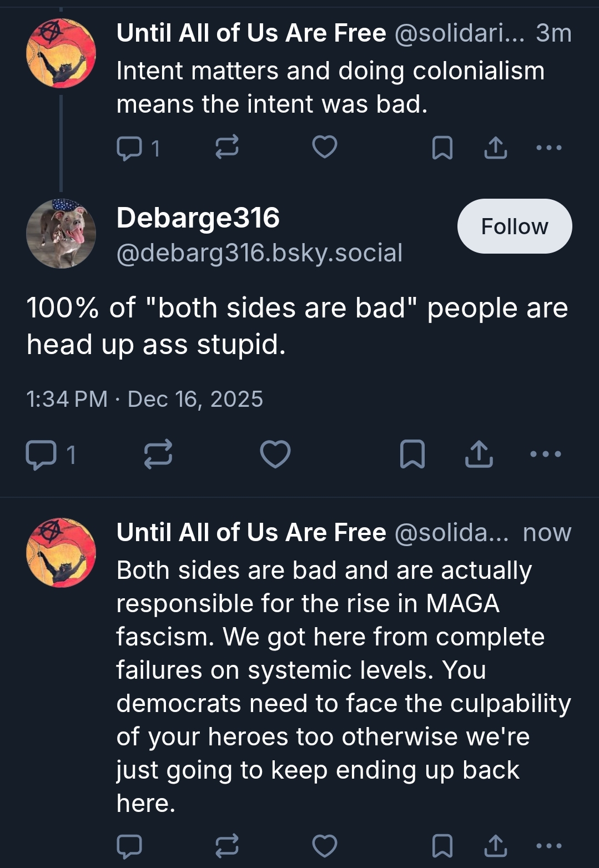Follow Debarge316

[514, 226]
